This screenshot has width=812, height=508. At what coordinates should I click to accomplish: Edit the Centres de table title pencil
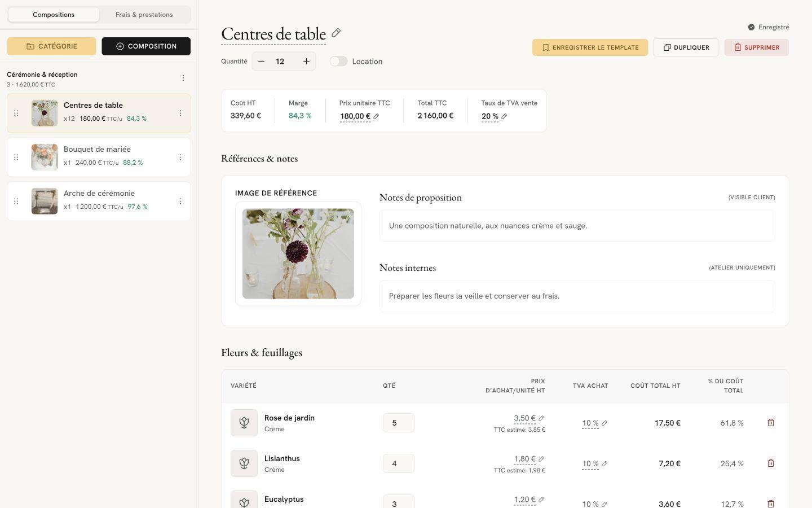coord(336,33)
